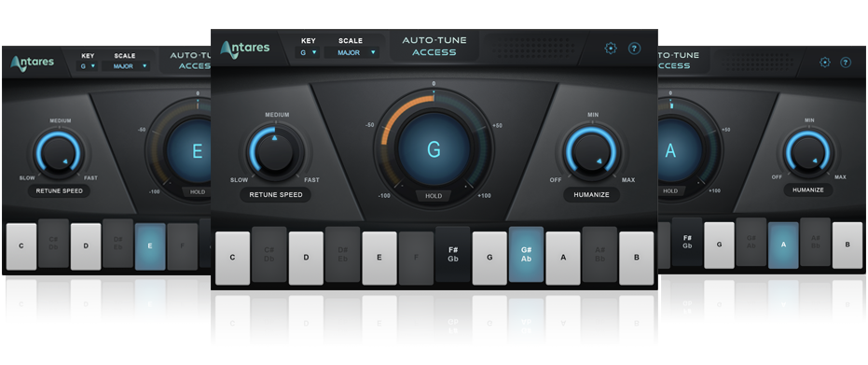
Task: Click pitch display showing G in center window
Action: coord(434,149)
